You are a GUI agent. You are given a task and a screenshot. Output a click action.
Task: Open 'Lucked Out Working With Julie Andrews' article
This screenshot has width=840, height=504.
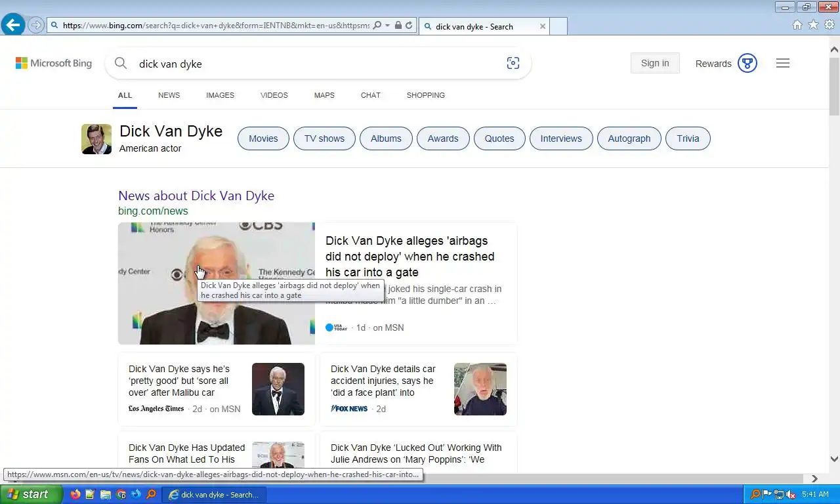[x=416, y=453]
